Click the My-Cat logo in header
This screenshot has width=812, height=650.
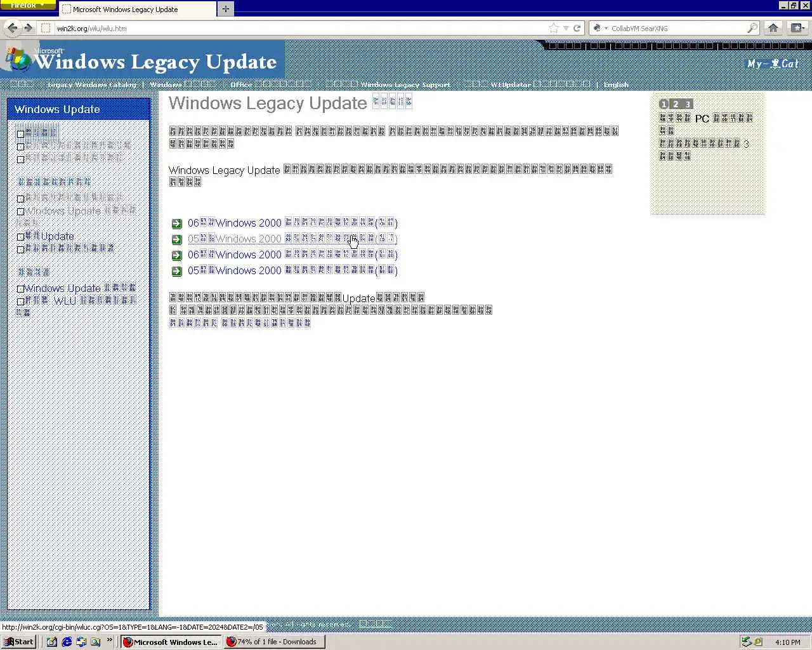click(773, 63)
